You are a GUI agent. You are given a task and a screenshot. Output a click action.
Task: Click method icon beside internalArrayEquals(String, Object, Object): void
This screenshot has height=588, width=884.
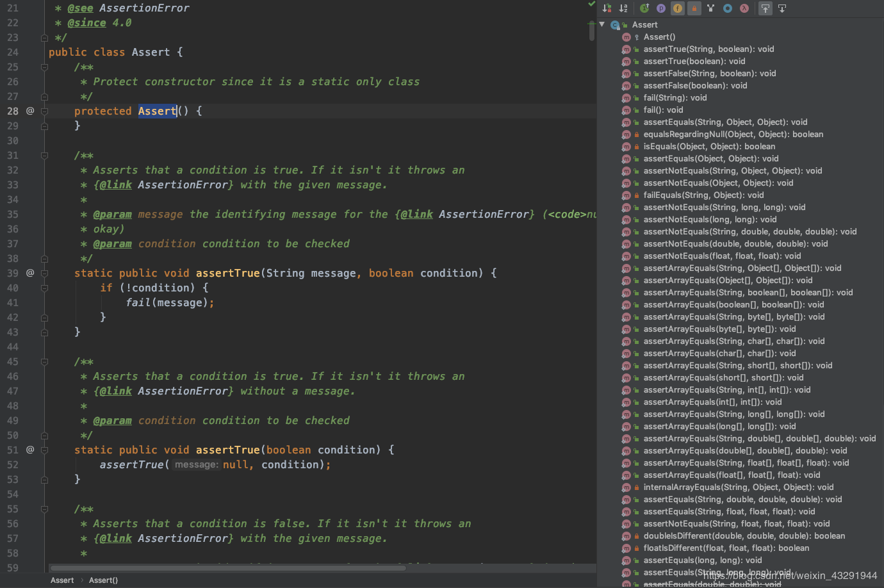(626, 487)
